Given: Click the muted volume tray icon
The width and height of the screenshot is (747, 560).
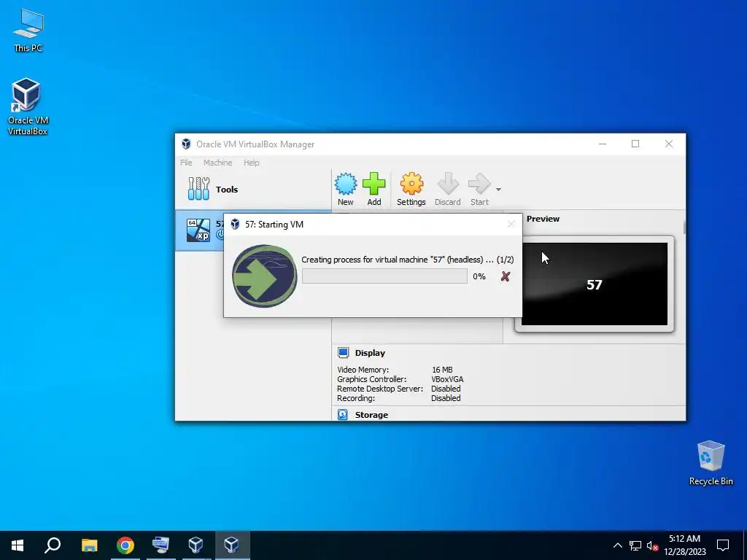Looking at the screenshot, I should pos(652,545).
